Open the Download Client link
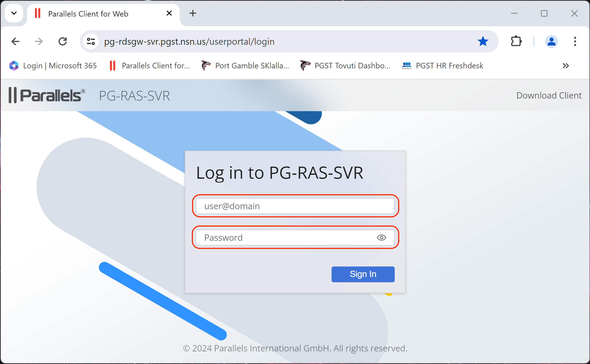 click(549, 95)
